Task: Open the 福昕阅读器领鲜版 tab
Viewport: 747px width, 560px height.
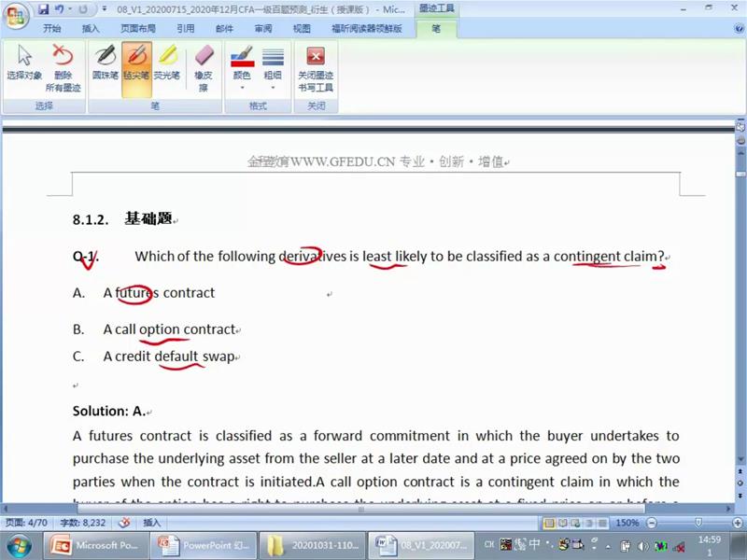Action: pos(367,29)
